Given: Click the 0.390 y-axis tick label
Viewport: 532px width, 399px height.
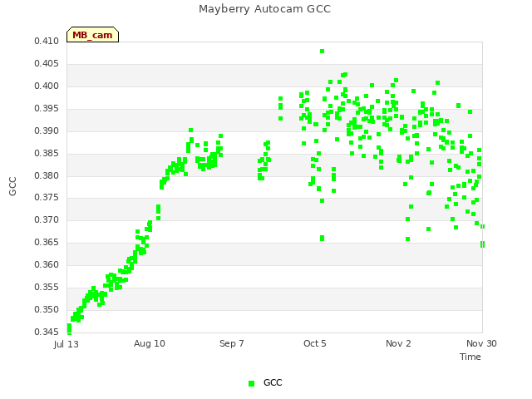Looking at the screenshot, I should point(47,131).
